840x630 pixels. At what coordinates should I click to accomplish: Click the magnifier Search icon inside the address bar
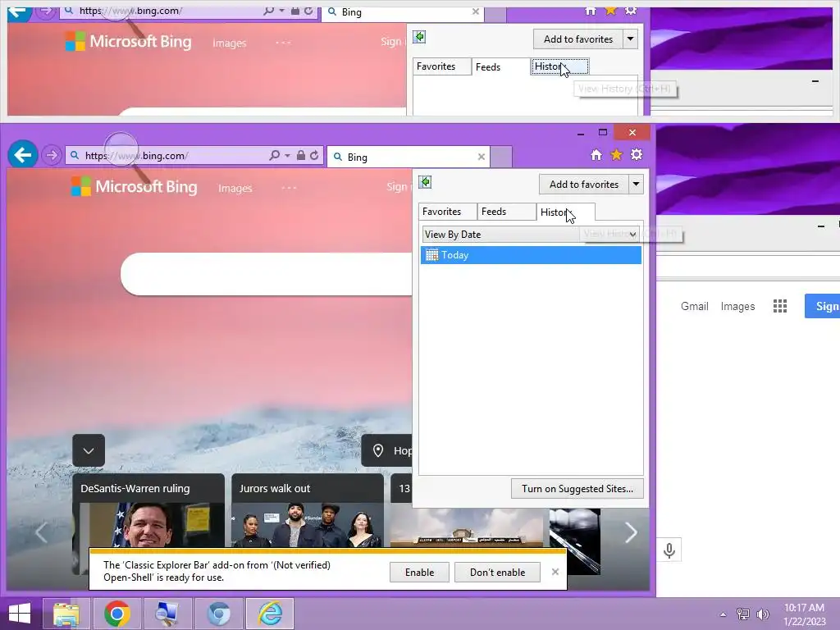tap(275, 155)
